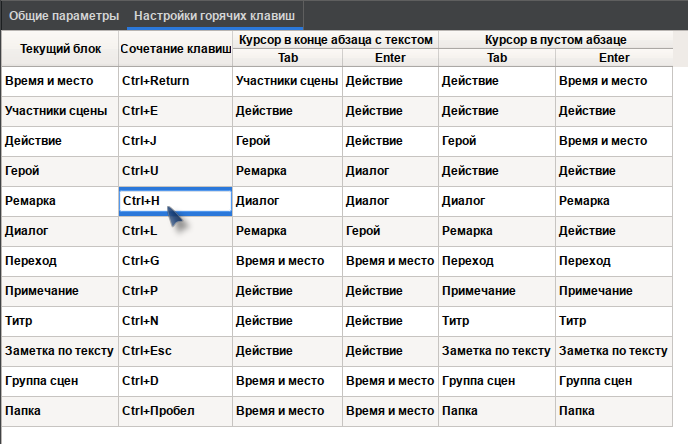The image size is (688, 444).
Task: Click the Enter header under 'Курсор в пустом абзаце'
Action: point(614,58)
